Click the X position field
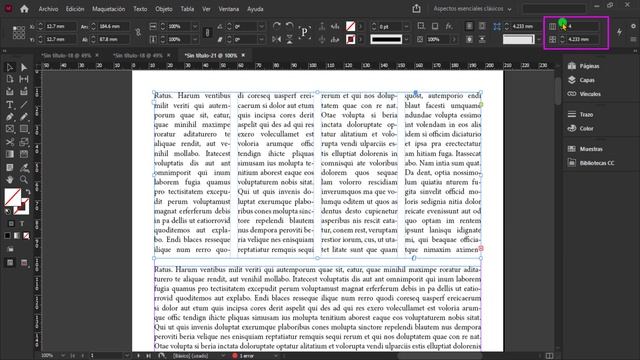 click(x=60, y=26)
